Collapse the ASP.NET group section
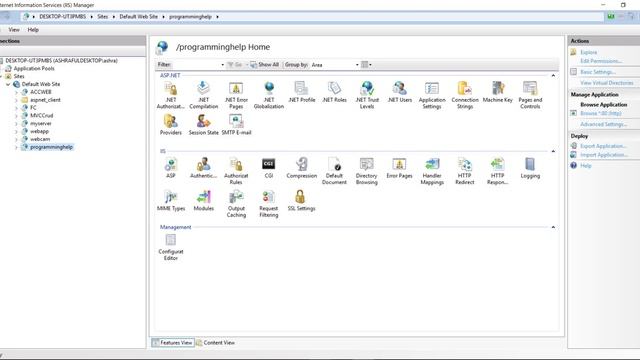Viewport: 640px width, 360px height. click(x=553, y=76)
